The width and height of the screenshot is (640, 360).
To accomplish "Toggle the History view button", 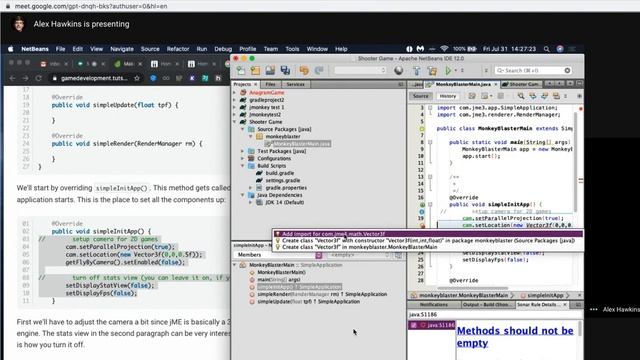I will (447, 96).
